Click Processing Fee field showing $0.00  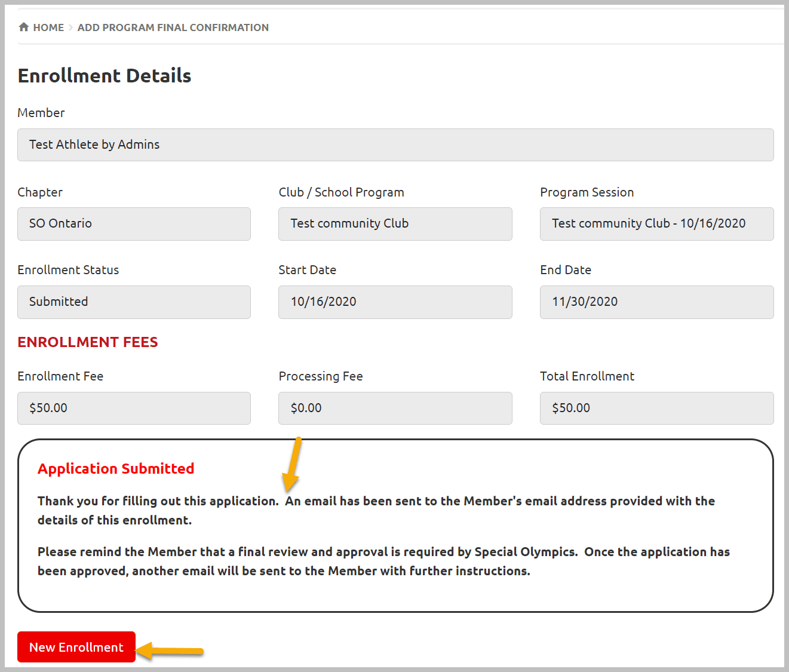[395, 408]
